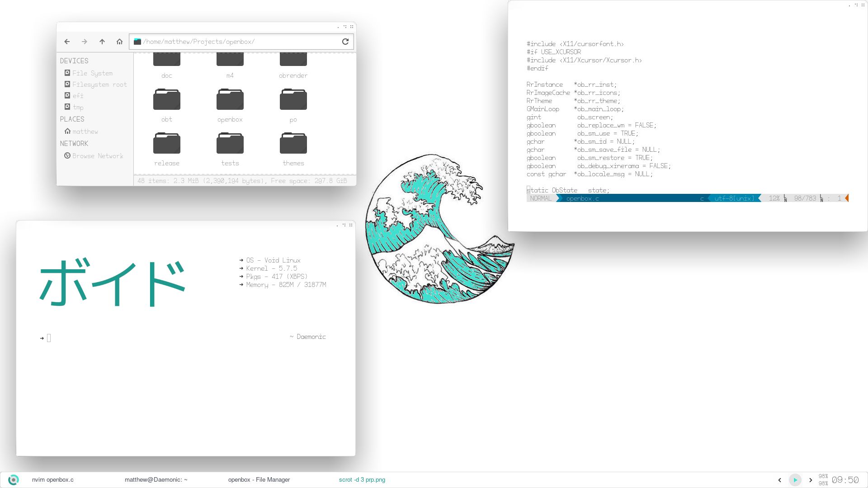This screenshot has height=488, width=868.
Task: Switch to the openbox File Manager taskbar entry
Action: 259,479
